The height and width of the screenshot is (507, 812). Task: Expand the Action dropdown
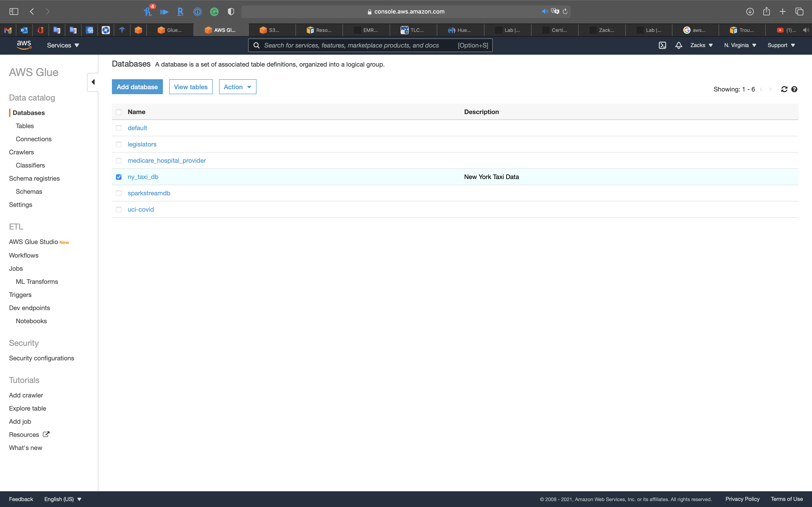click(238, 87)
